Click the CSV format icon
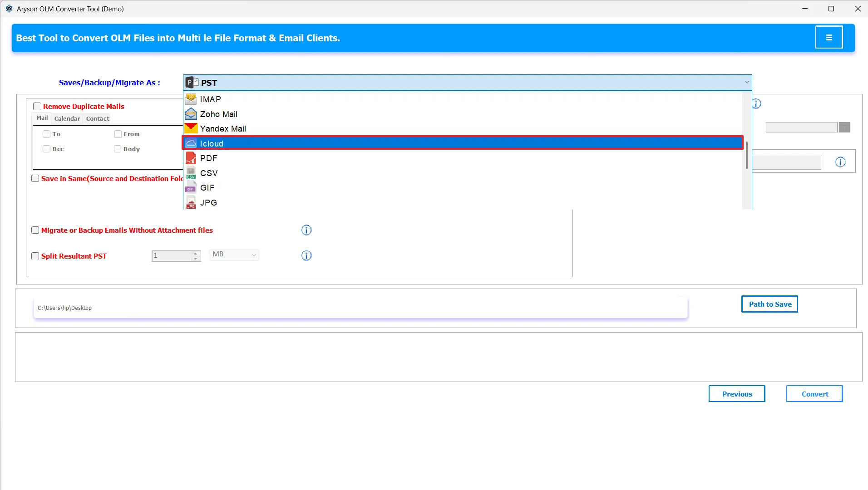868x490 pixels. 191,172
